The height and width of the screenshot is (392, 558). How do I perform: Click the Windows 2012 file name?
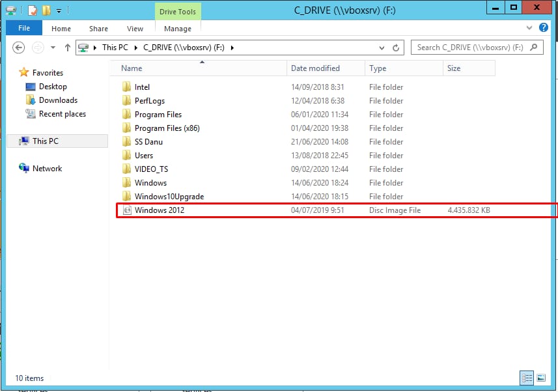[160, 210]
